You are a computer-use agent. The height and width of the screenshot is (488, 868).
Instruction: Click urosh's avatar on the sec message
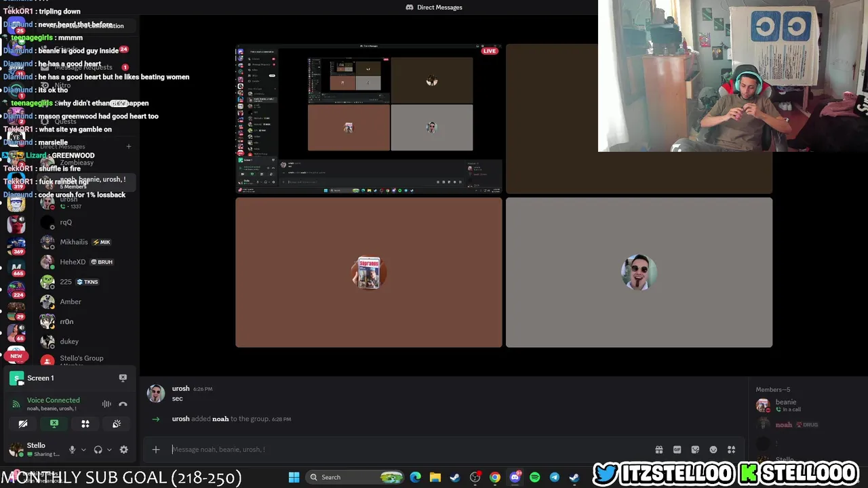click(156, 394)
